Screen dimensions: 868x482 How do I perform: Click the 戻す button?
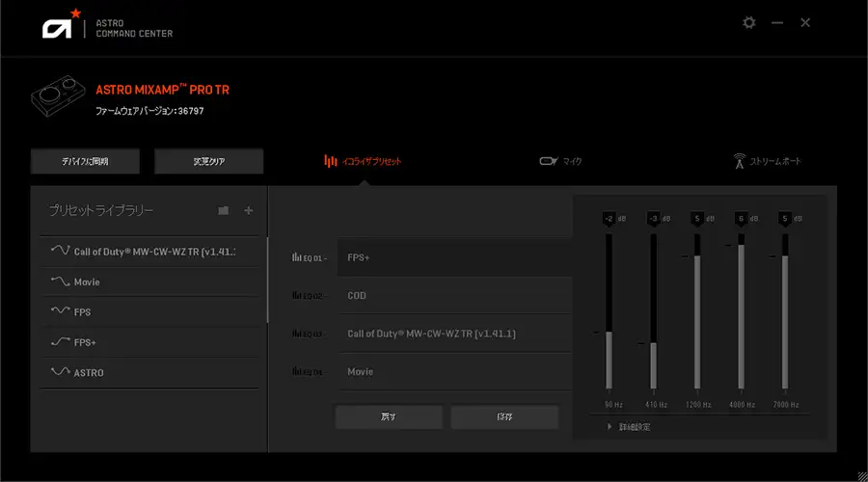[389, 416]
